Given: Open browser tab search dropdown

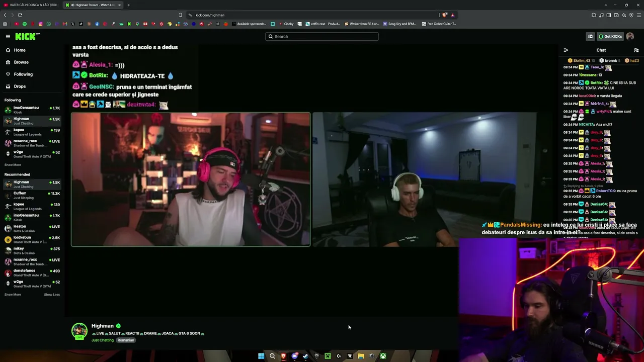Looking at the screenshot, I should click(x=606, y=5).
